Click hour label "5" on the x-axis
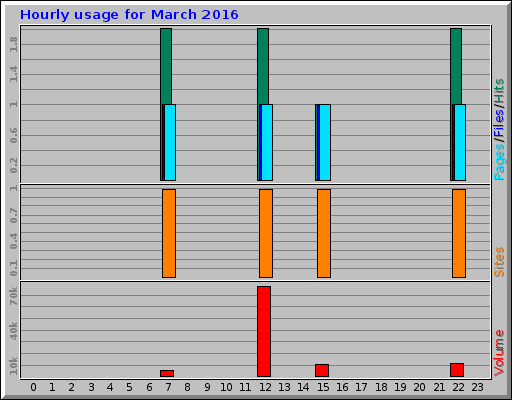The height and width of the screenshot is (400, 512). tap(129, 387)
